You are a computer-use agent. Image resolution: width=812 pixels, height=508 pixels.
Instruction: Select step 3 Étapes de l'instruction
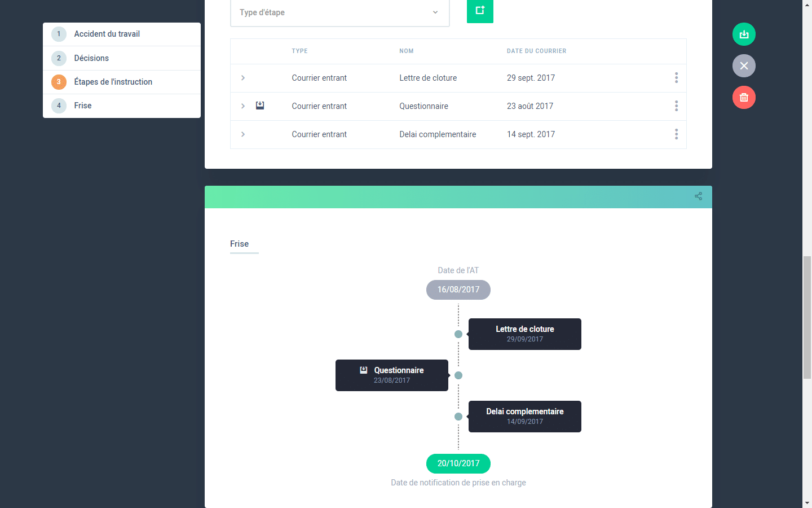coord(122,82)
